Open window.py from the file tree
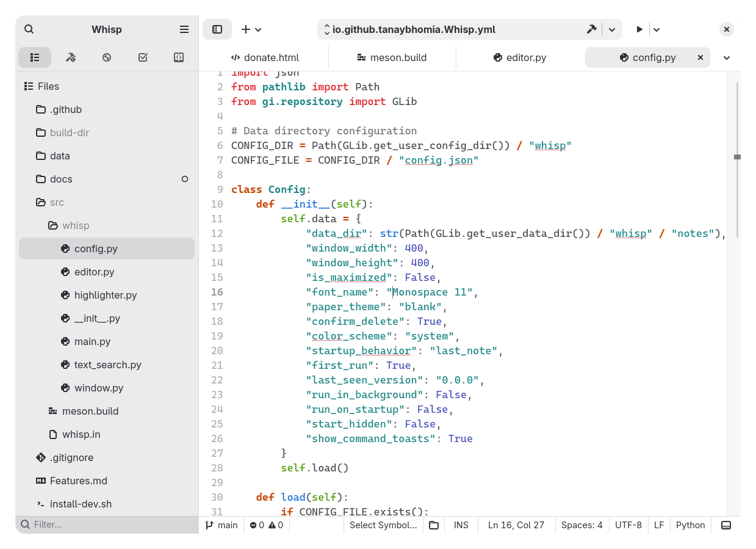The height and width of the screenshot is (549, 756). click(107, 388)
